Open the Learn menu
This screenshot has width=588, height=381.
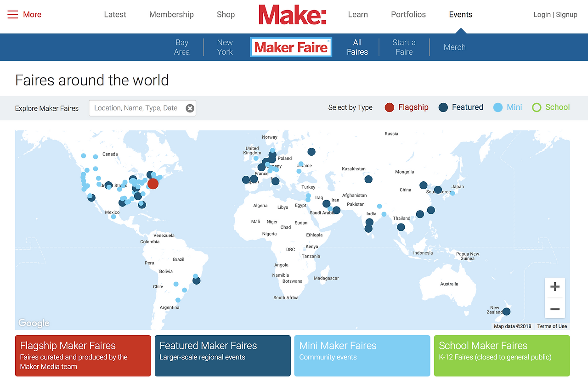click(358, 15)
